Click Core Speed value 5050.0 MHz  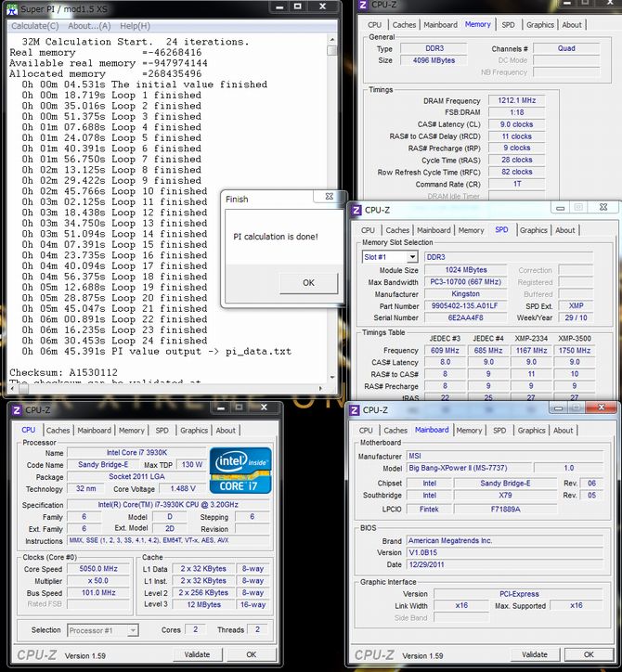pos(98,569)
